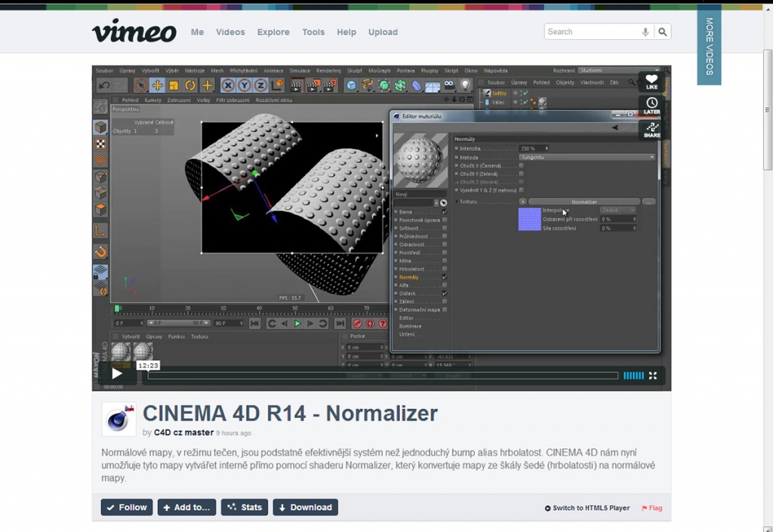773x532 pixels.
Task: Click the microphone icon in search box
Action: pos(645,32)
